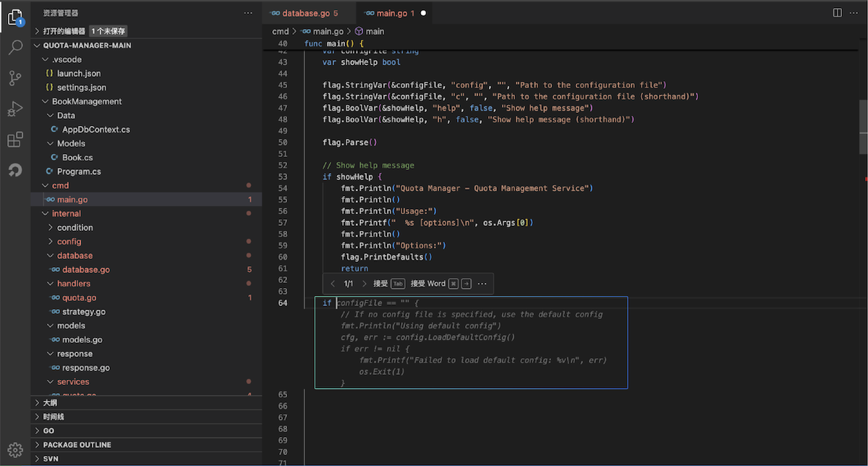Viewport: 868px width, 466px height.
Task: Show next inline suggestion arrow
Action: 364,284
